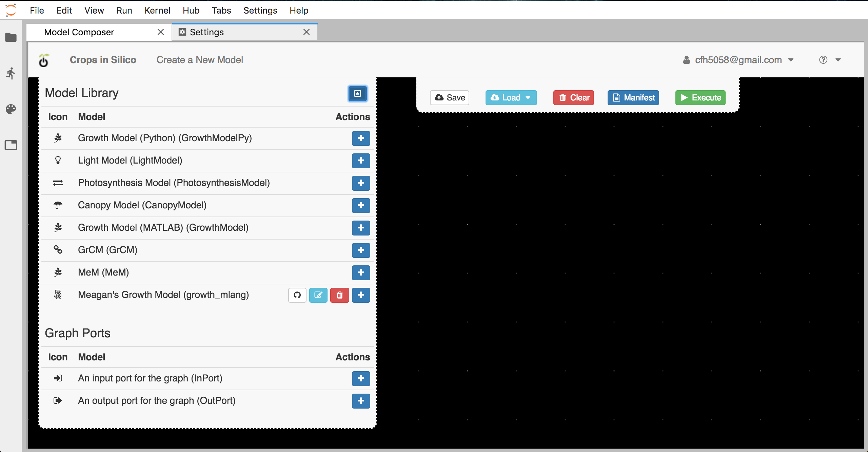
Task: Click the OutPort output arrow icon
Action: pos(57,400)
